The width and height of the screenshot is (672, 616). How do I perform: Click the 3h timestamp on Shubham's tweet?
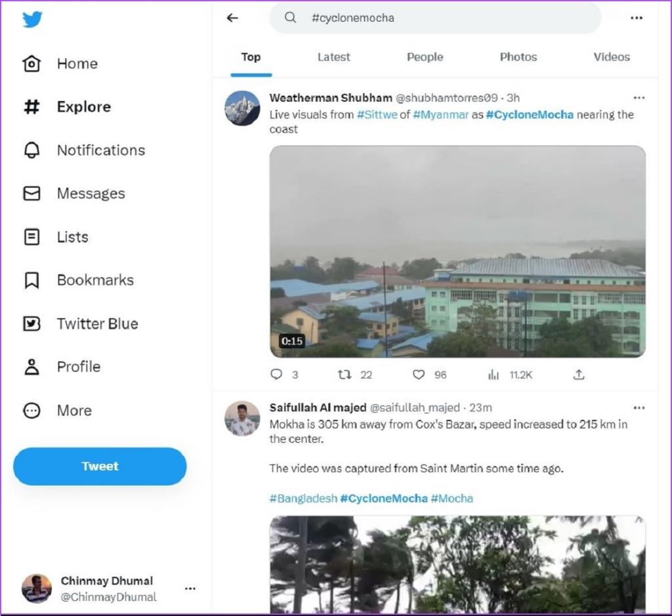pyautogui.click(x=513, y=98)
